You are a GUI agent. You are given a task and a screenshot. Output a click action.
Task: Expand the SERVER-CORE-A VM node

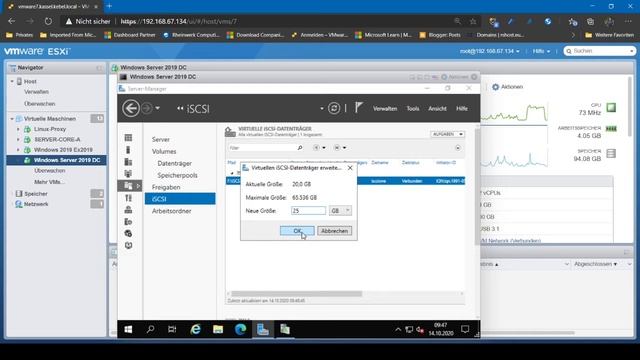[x=18, y=140]
